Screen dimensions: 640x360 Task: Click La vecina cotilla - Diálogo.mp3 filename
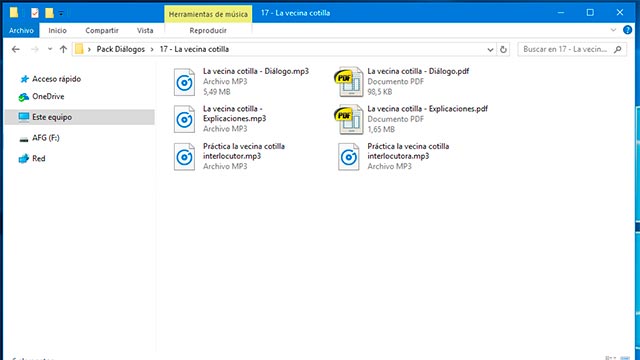point(256,71)
